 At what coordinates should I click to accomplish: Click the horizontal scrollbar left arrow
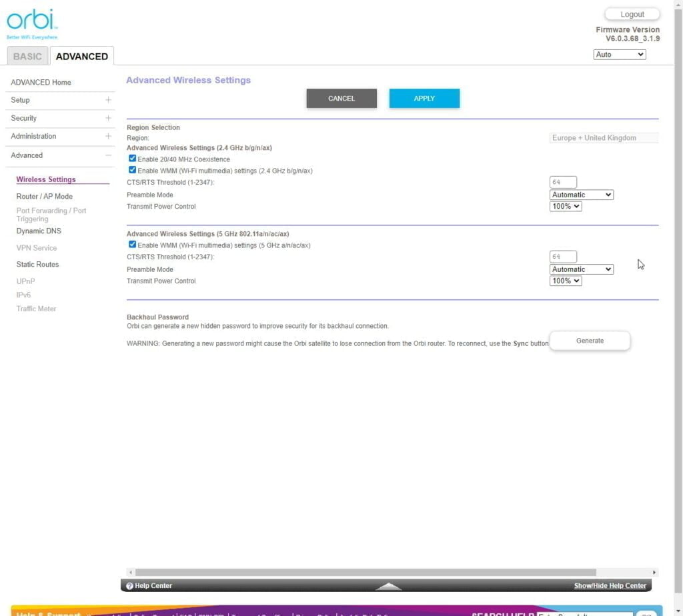click(131, 572)
